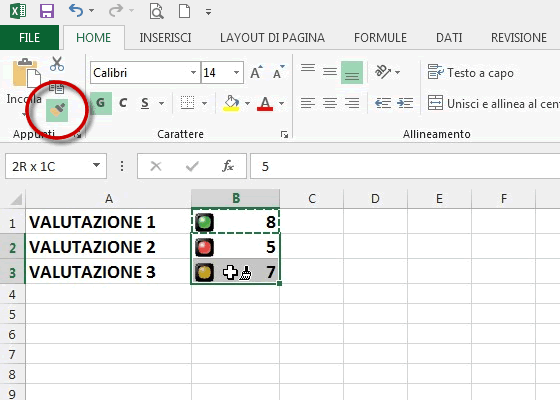Open the Calibri font name dropdown

click(x=193, y=72)
